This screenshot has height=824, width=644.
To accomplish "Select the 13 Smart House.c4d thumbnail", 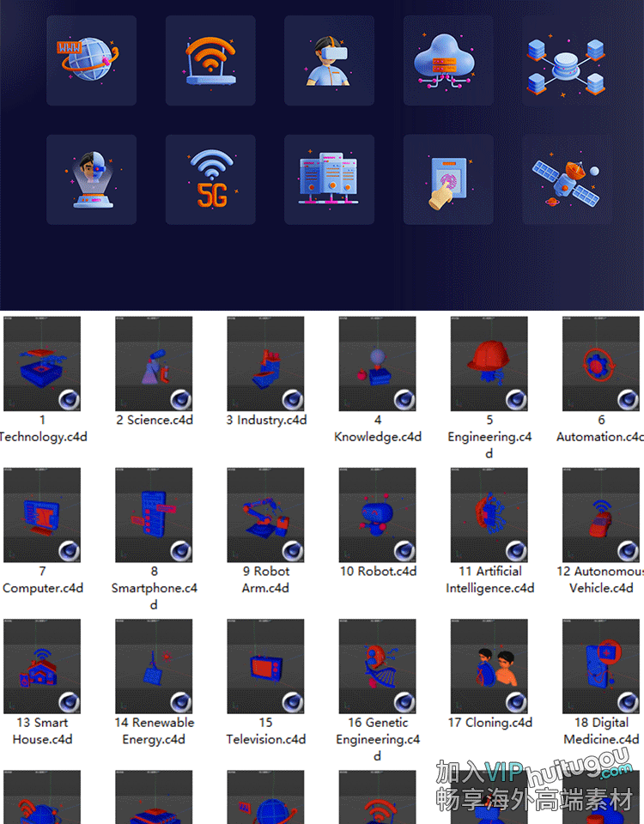I will point(43,666).
